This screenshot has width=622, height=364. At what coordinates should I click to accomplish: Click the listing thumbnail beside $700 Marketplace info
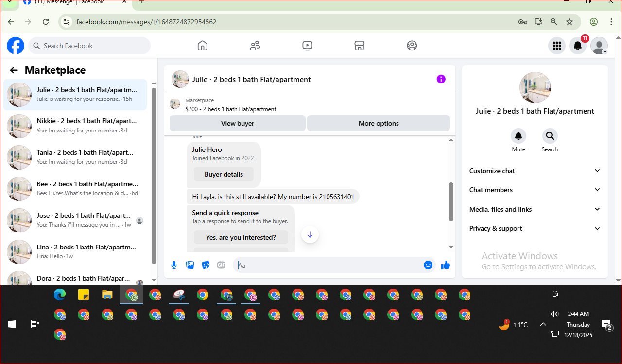coord(175,104)
